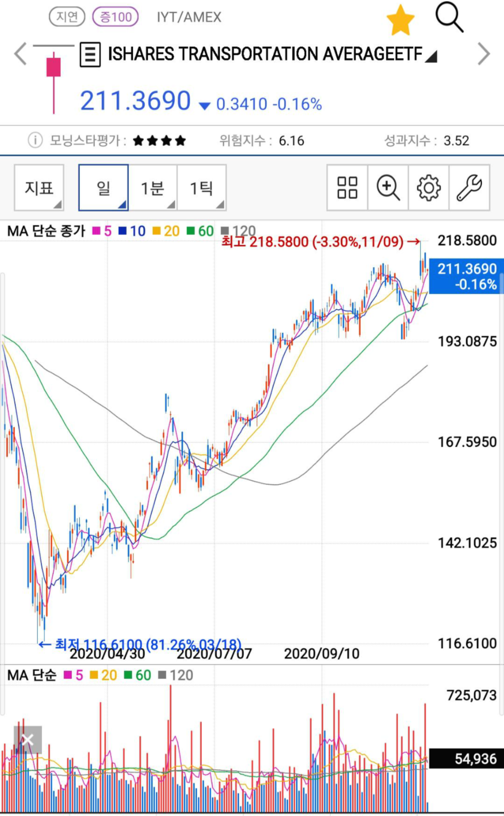
Task: Tap the 성과지수 3.52 performance index
Action: [x=427, y=141]
